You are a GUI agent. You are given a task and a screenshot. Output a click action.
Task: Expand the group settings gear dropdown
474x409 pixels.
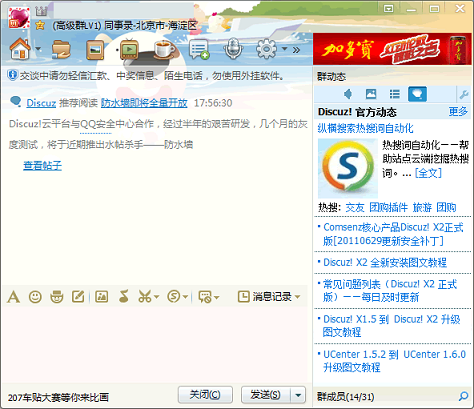(x=285, y=49)
